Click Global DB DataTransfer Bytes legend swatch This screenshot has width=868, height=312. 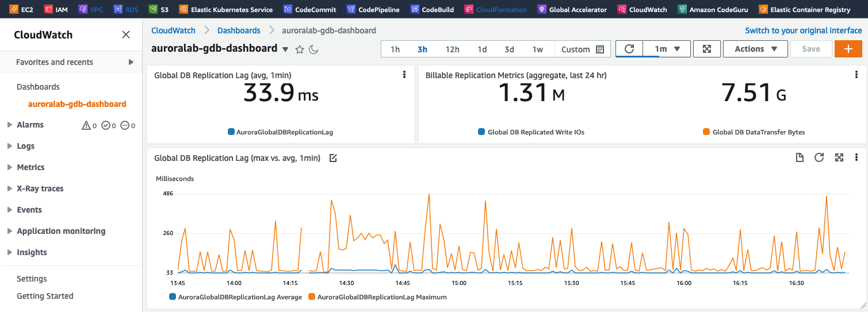coord(706,132)
